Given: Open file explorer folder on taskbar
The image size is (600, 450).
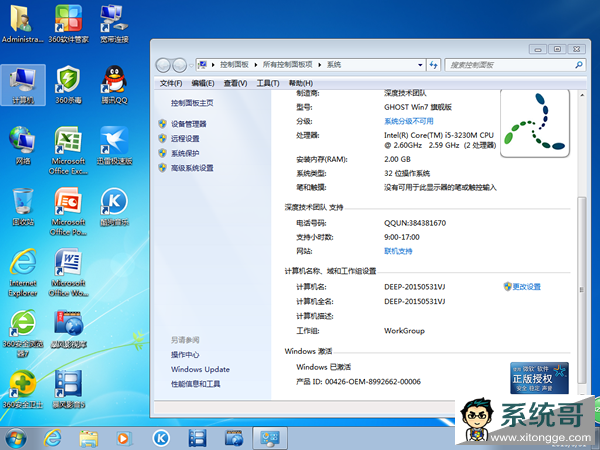Looking at the screenshot, I should pyautogui.click(x=88, y=439).
